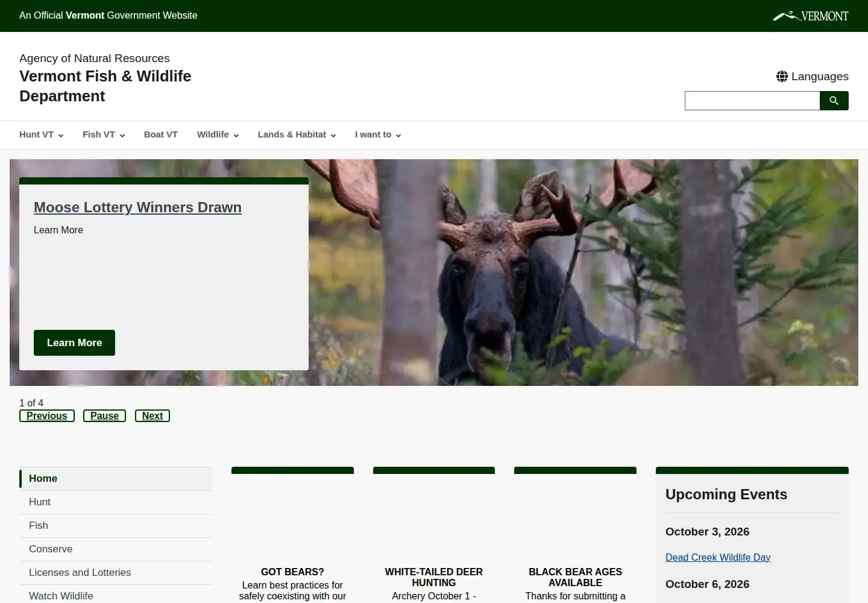Open the Dead Creek Wildlife Day event
The width and height of the screenshot is (868, 603).
tap(718, 558)
